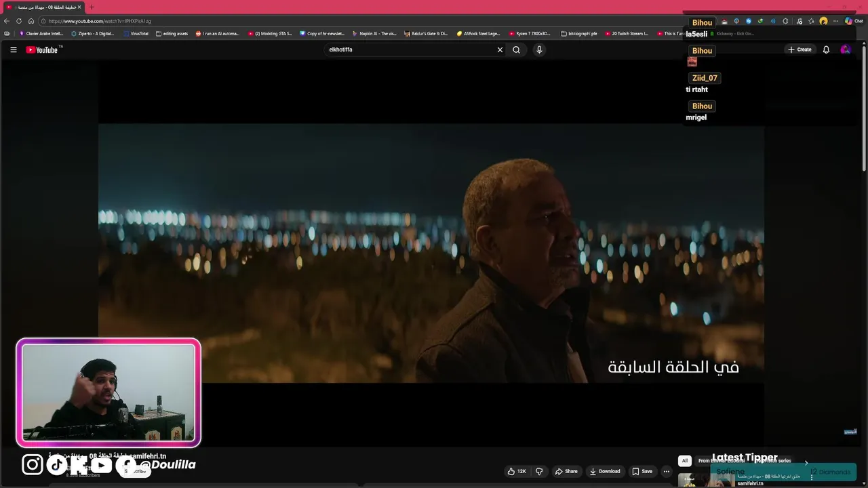Like the video (12K)
Screen dimensions: 868x488
(516, 471)
